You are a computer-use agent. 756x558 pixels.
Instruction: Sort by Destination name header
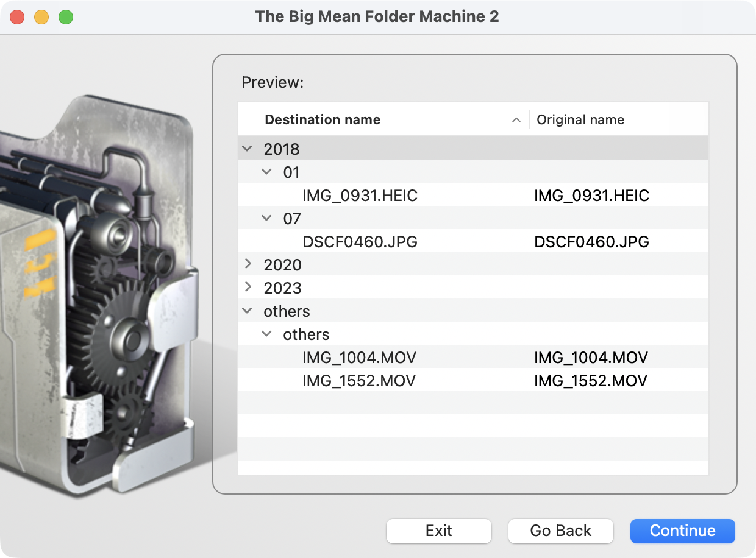323,120
